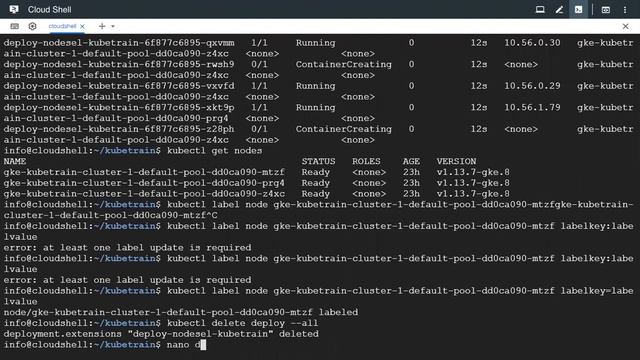Click the ROLES column header
This screenshot has height=360, width=640.
[x=366, y=162]
